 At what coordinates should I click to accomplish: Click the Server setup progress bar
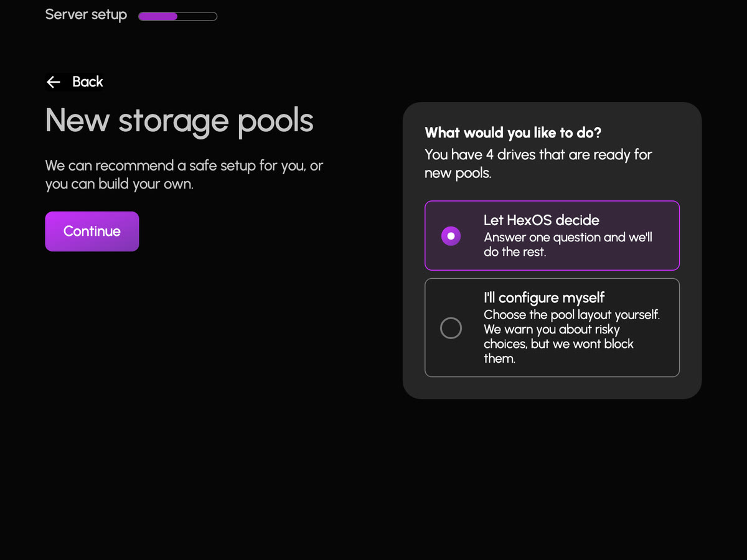(x=177, y=16)
